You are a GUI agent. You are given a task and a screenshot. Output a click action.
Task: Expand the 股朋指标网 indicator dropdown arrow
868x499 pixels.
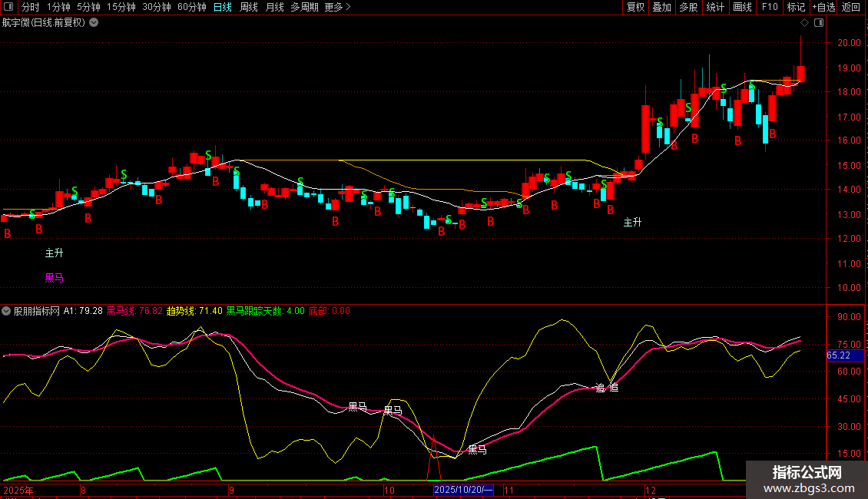click(x=6, y=311)
